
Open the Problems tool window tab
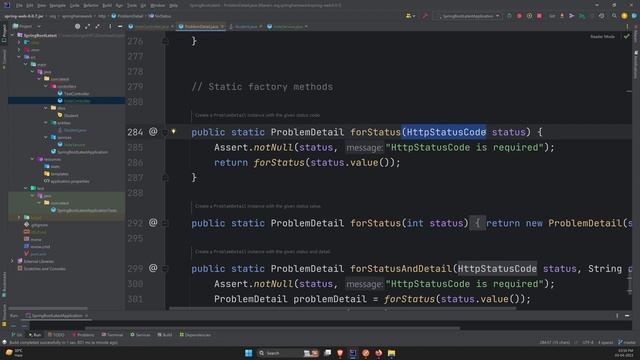click(x=83, y=335)
